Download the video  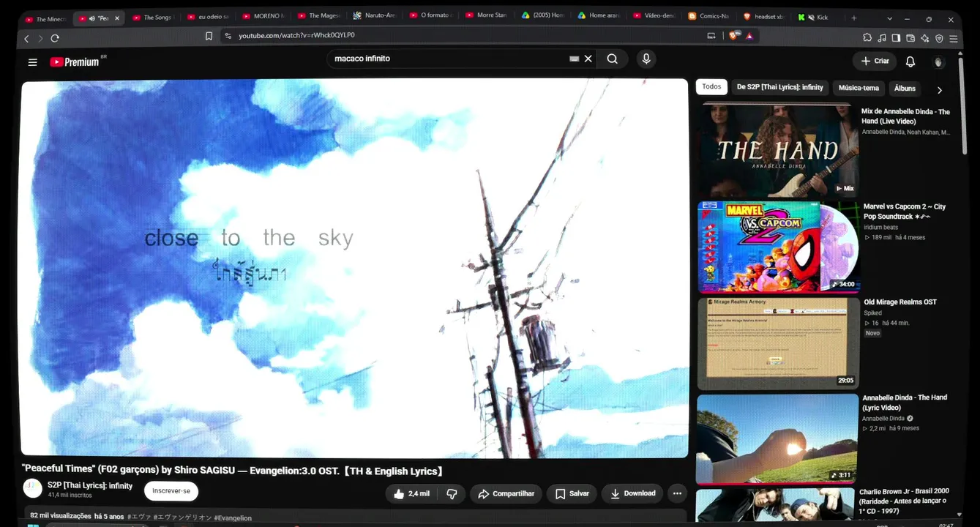(x=632, y=493)
